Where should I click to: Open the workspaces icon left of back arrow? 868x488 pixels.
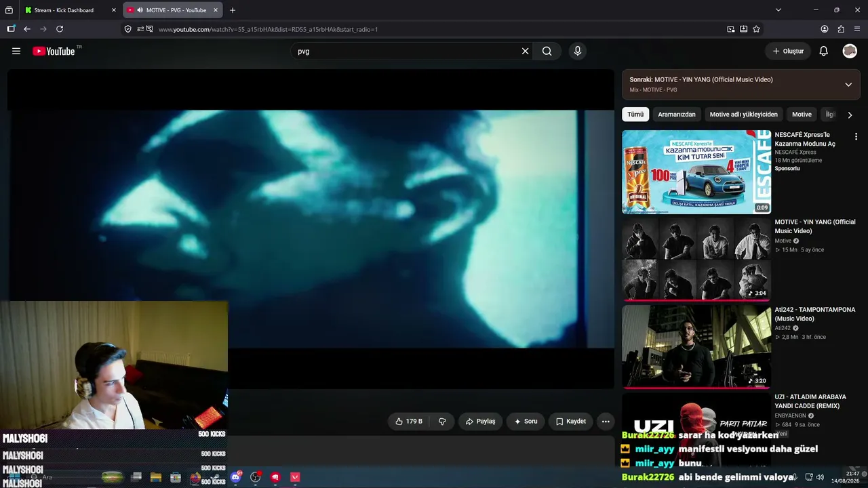coord(11,29)
